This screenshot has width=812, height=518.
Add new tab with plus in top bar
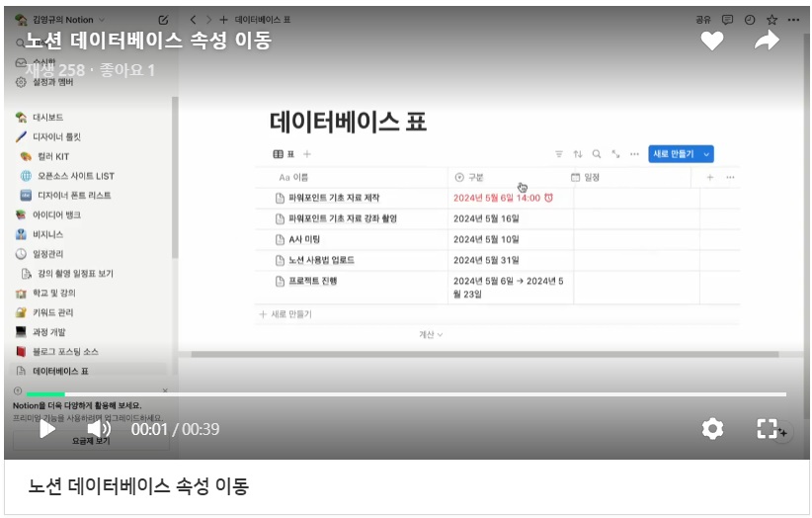[223, 20]
